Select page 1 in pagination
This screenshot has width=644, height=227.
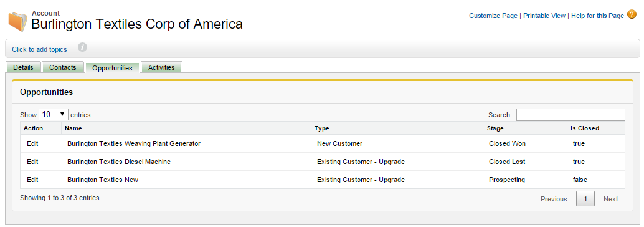tap(585, 199)
